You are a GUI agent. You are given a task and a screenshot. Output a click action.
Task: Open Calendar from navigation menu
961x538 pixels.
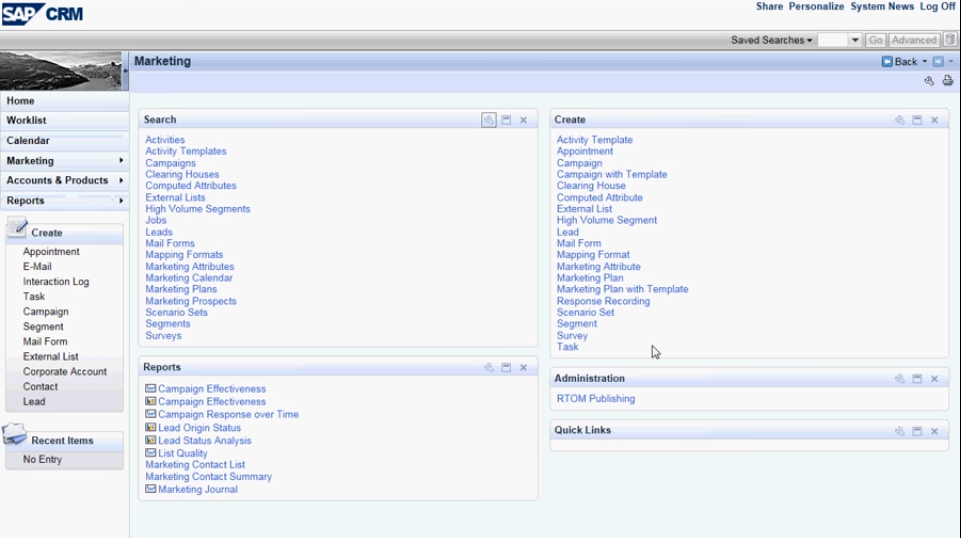click(28, 141)
